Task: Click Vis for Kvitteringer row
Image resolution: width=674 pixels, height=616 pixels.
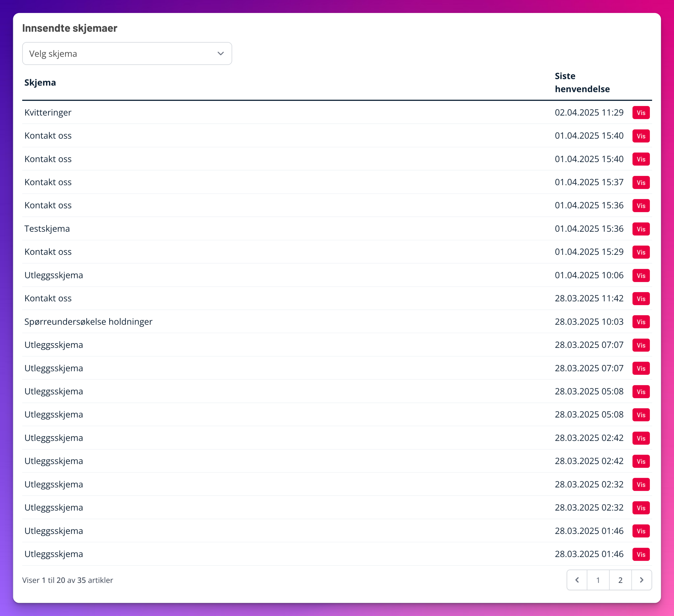Action: click(641, 113)
